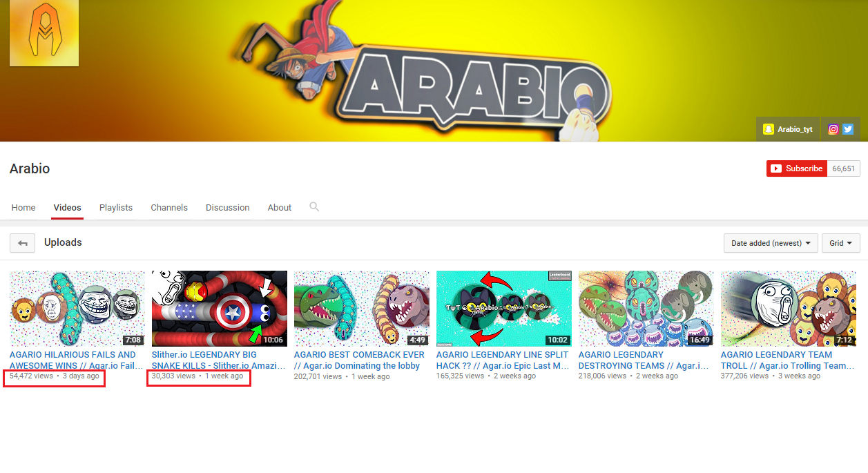The image size is (868, 473).
Task: Open the Slither.io Legendary Big Snake thumbnail
Action: [220, 309]
